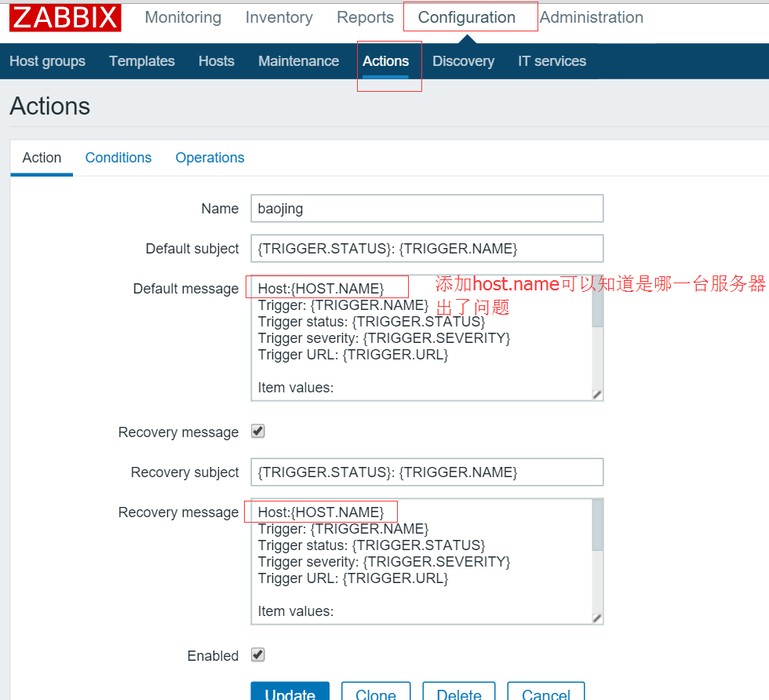This screenshot has width=769, height=700.
Task: Open the Reports menu
Action: pyautogui.click(x=364, y=17)
